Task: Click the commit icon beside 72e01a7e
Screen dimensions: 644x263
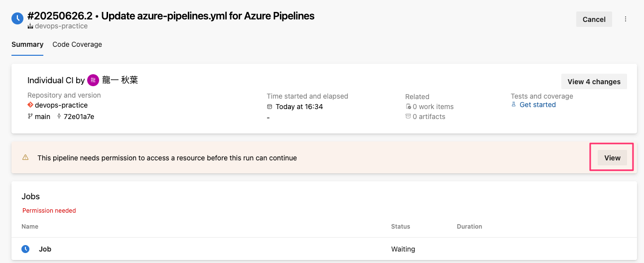Action: pos(59,117)
